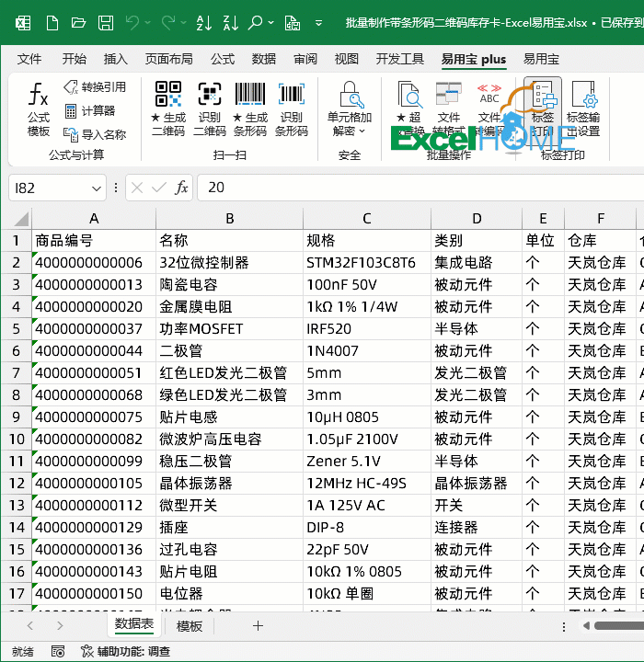Switch to the 开始 tab

tap(74, 59)
